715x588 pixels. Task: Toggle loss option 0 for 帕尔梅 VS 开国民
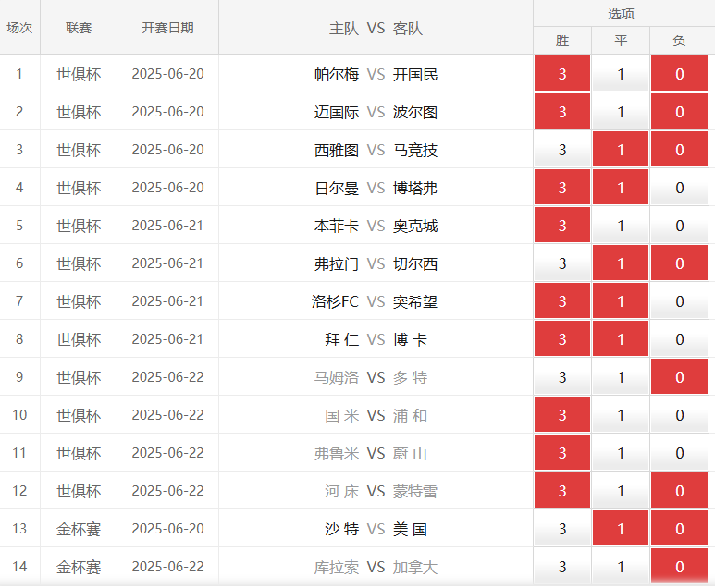click(x=680, y=73)
